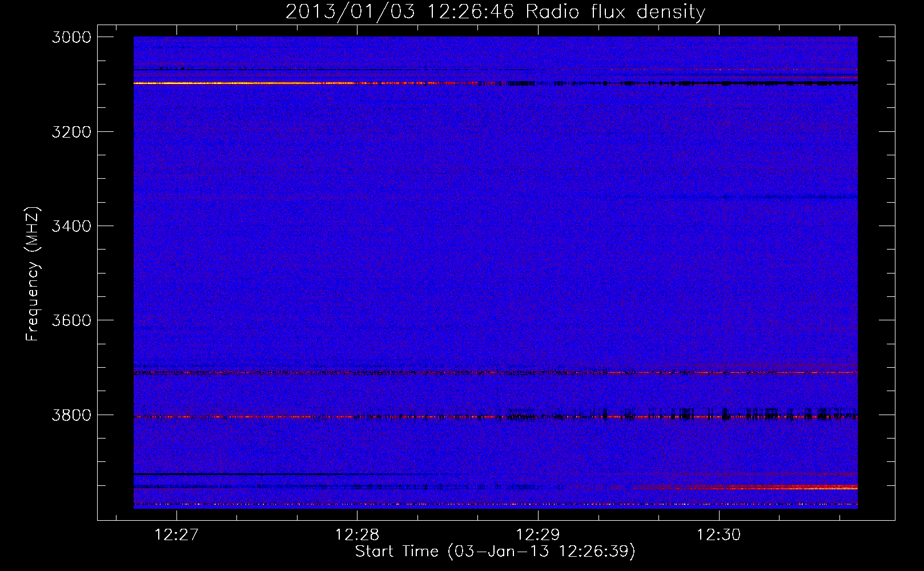
Task: Click the 12:27 time axis label
Action: tap(176, 534)
